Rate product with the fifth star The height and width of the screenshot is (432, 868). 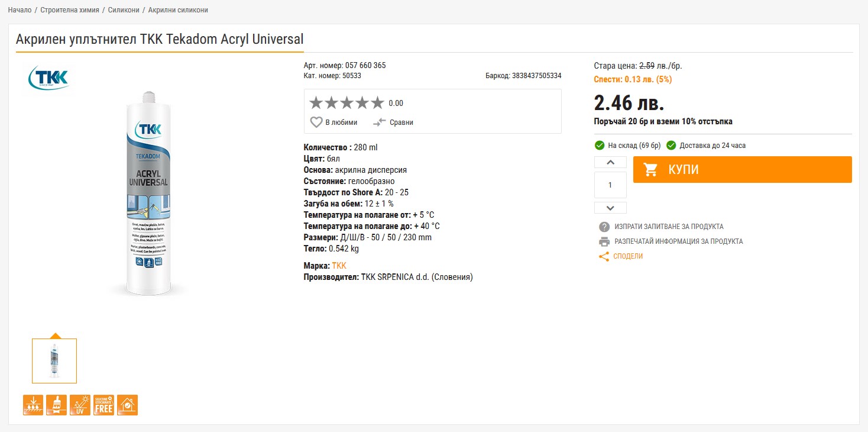point(378,103)
